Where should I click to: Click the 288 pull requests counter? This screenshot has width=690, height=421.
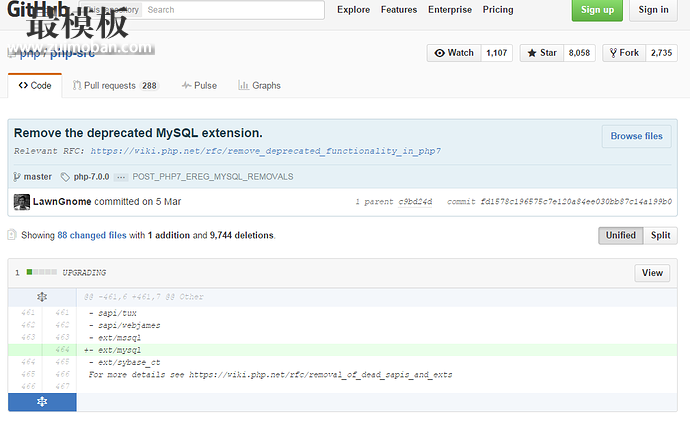(x=149, y=86)
